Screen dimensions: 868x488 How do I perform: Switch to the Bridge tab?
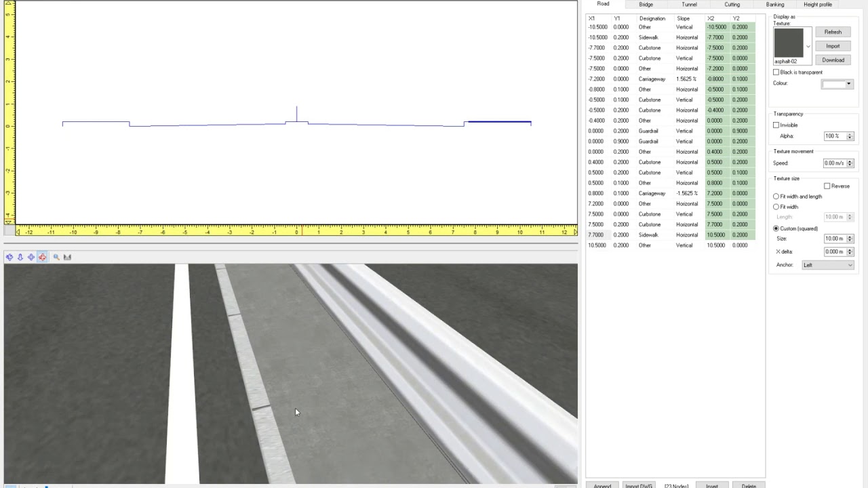point(646,4)
